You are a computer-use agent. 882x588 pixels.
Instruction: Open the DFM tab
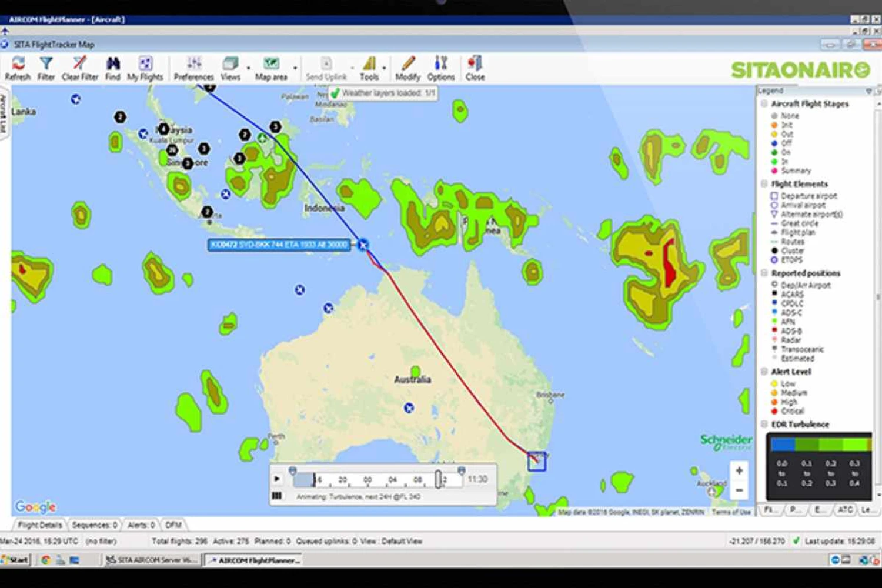tap(173, 524)
